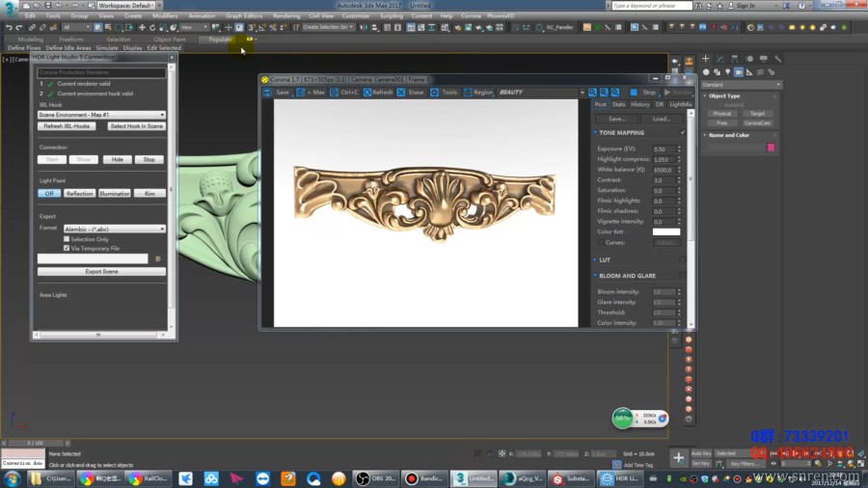Click the pink object color swatch

pyautogui.click(x=771, y=148)
